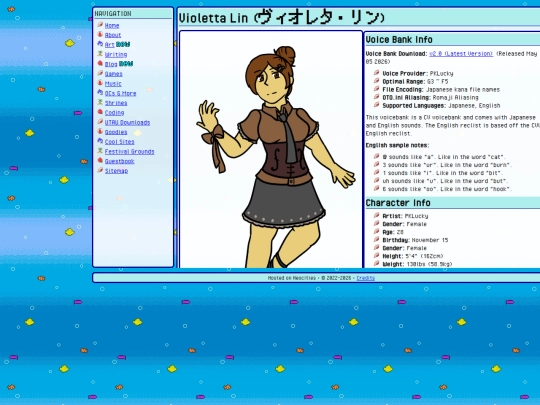
Task: Click the red ball icon beside Music
Action: (x=100, y=83)
